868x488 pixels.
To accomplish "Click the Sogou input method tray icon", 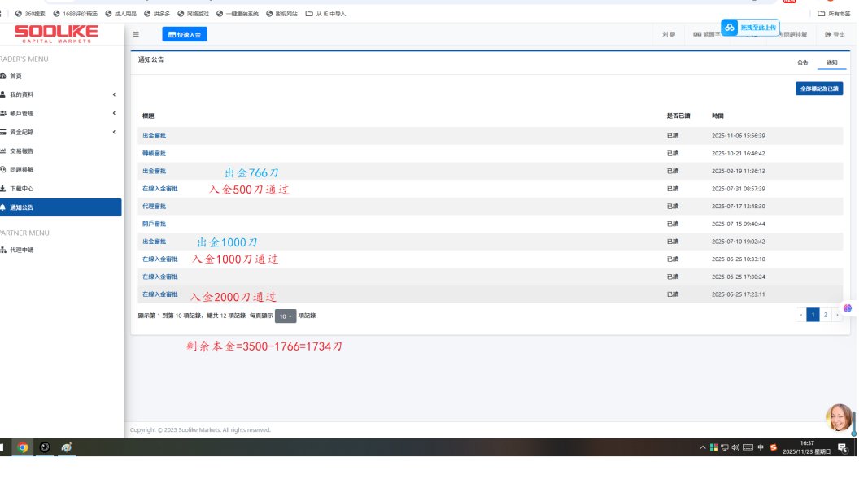I will click(x=774, y=447).
